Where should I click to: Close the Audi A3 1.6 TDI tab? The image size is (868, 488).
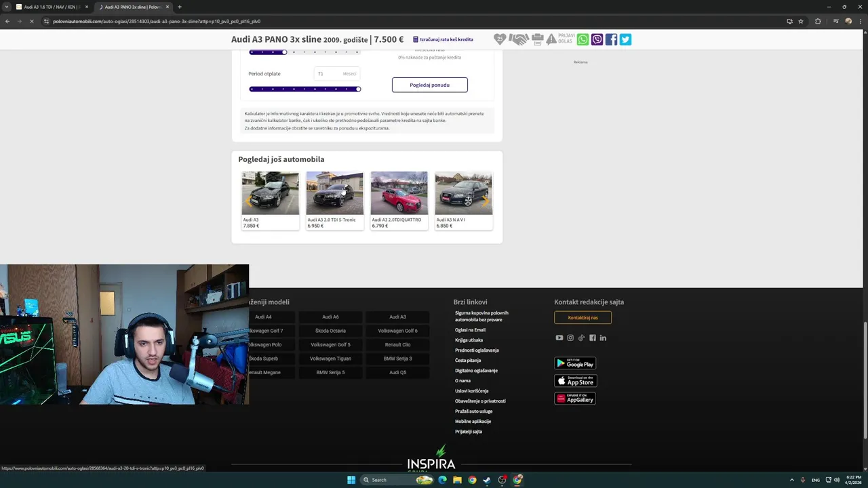pos(86,7)
